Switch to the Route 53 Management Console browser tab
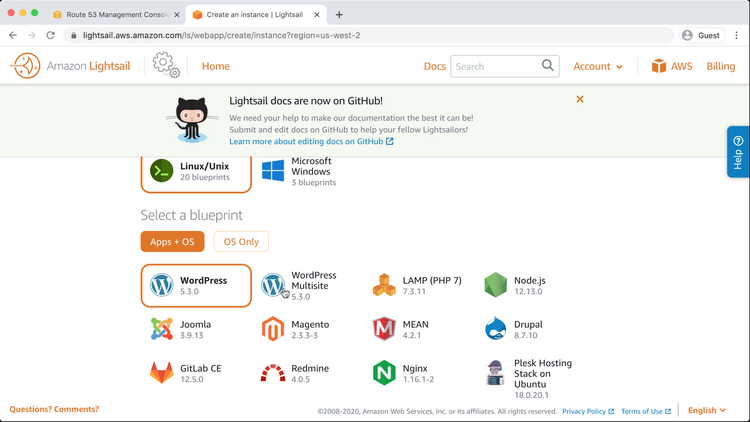Viewport: 750px width, 422px height. [117, 15]
